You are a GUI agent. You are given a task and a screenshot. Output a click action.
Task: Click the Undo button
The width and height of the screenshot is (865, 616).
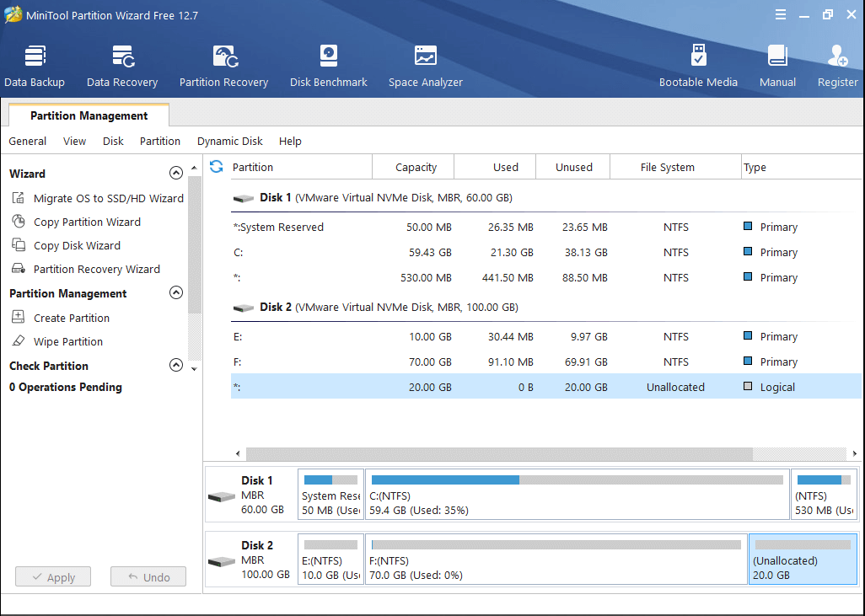click(x=148, y=577)
